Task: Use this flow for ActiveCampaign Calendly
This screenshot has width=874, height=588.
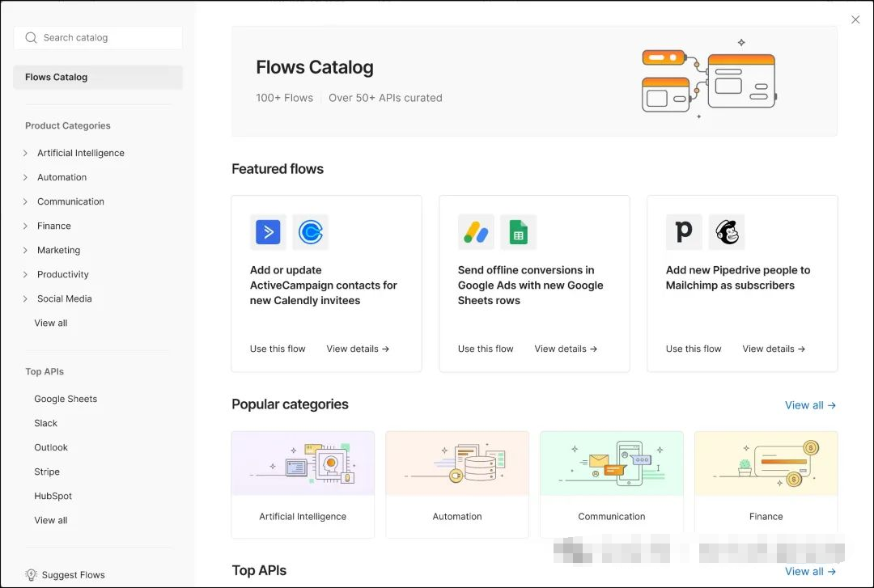Action: [x=278, y=349]
